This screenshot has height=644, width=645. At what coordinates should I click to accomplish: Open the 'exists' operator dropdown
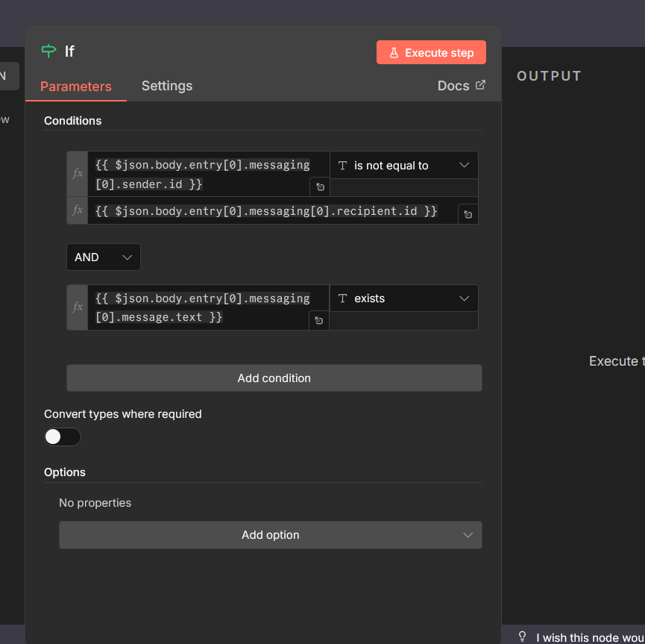(403, 298)
